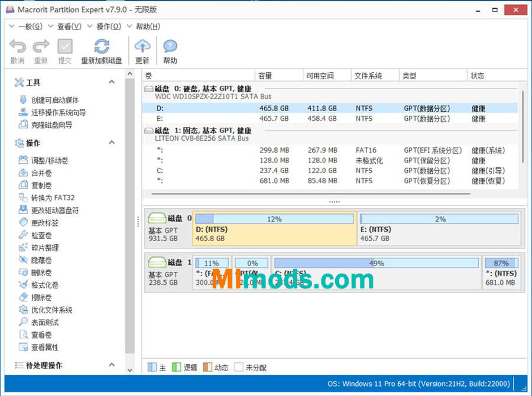This screenshot has height=396, width=532.
Task: Select the E: volume row in list
Action: (330, 119)
